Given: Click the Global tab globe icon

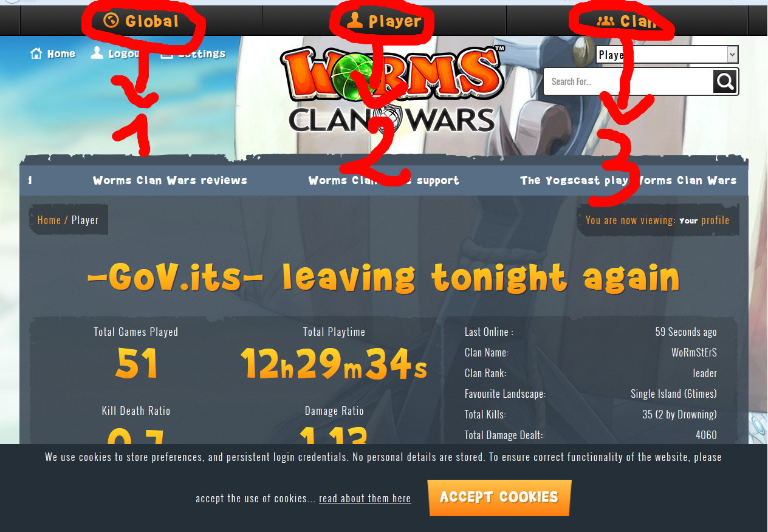Looking at the screenshot, I should tap(111, 21).
